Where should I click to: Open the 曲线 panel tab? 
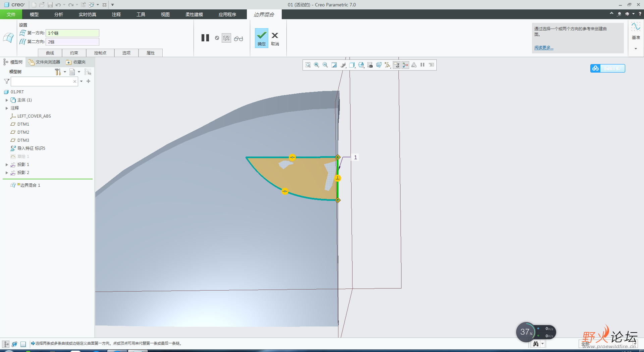pos(50,53)
